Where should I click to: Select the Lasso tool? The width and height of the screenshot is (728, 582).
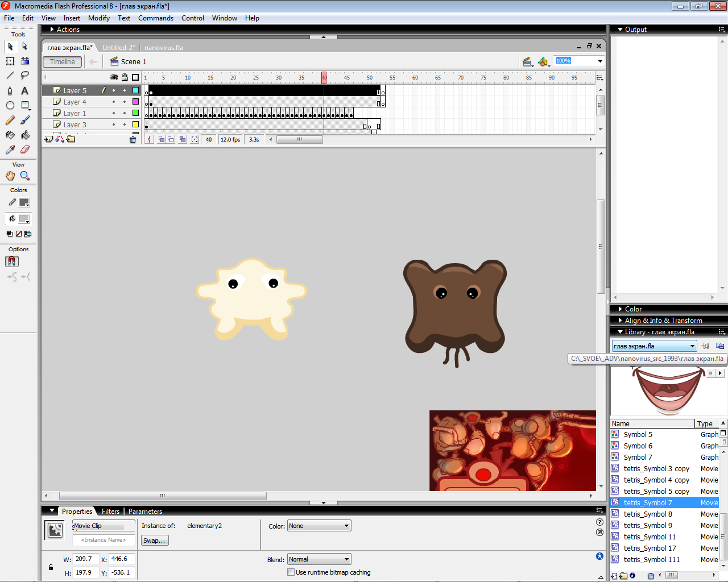pyautogui.click(x=24, y=76)
